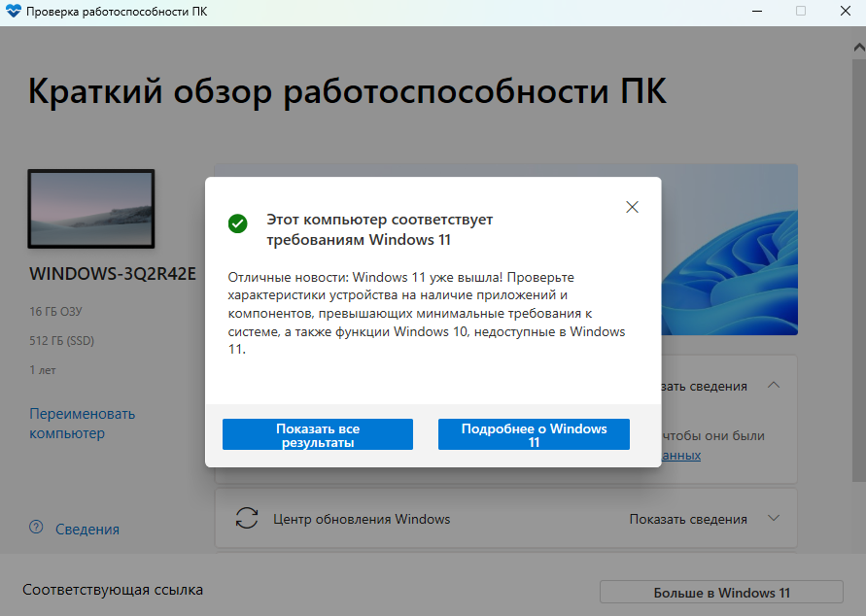
Task: Collapse the upper section's up chevron
Action: tap(774, 386)
